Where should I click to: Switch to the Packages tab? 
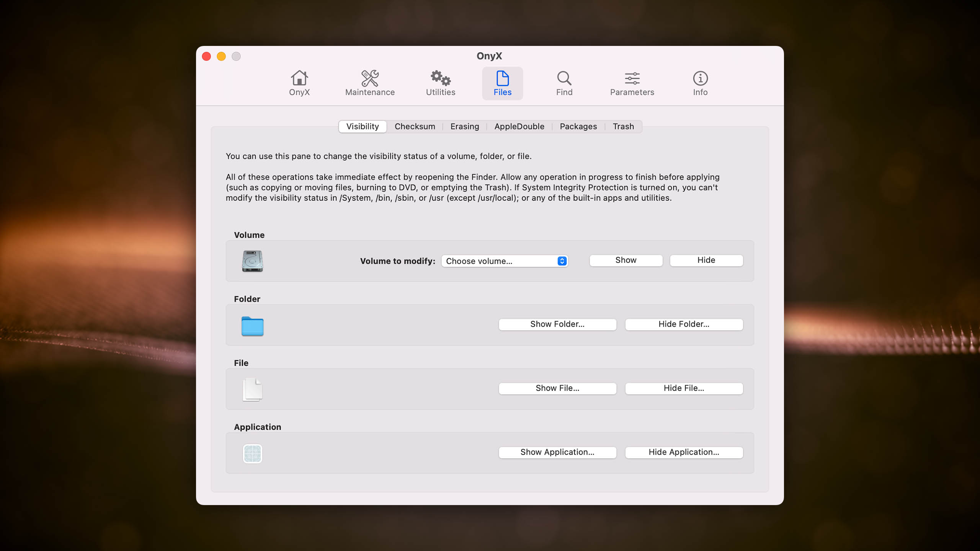click(x=578, y=126)
